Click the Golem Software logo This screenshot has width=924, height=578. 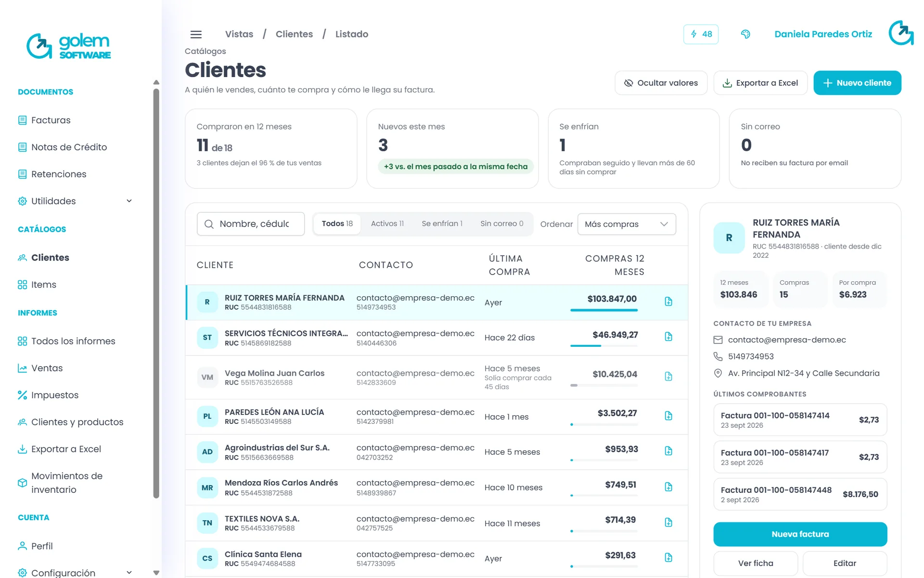point(69,46)
